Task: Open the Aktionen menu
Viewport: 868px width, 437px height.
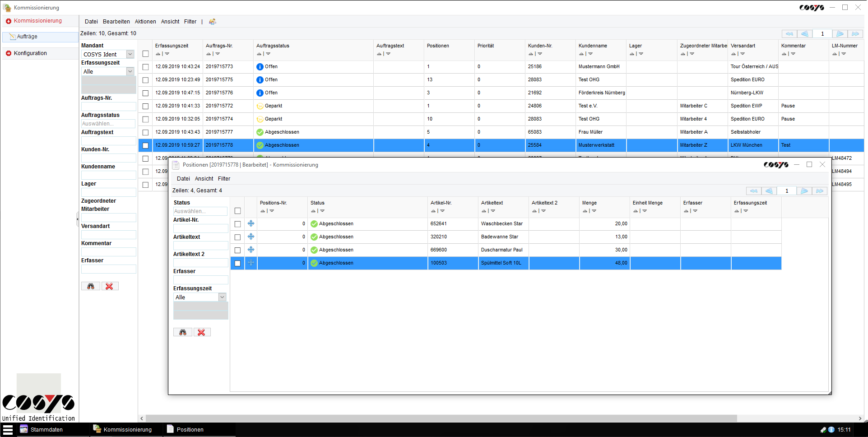Action: click(x=145, y=21)
